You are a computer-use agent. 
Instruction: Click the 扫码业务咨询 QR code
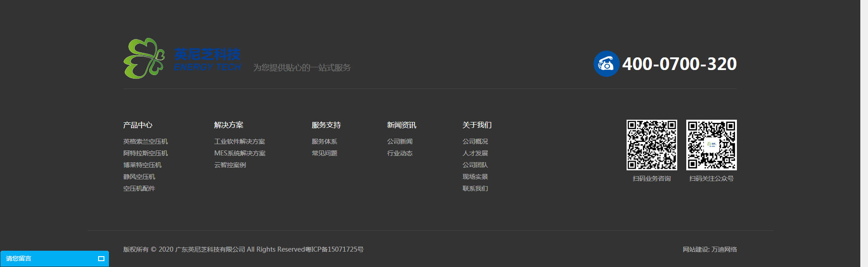(x=651, y=145)
